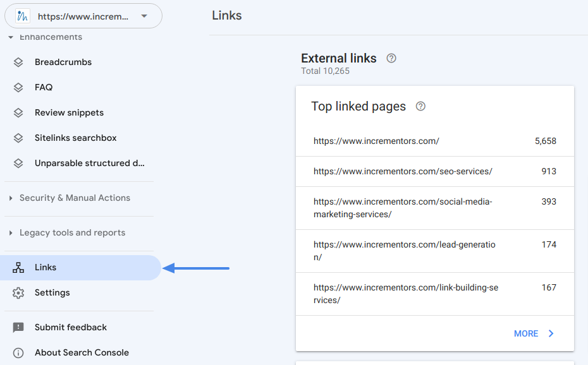588x365 pixels.
Task: Click the Sitelinks searchbox layers icon
Action: tap(18, 138)
